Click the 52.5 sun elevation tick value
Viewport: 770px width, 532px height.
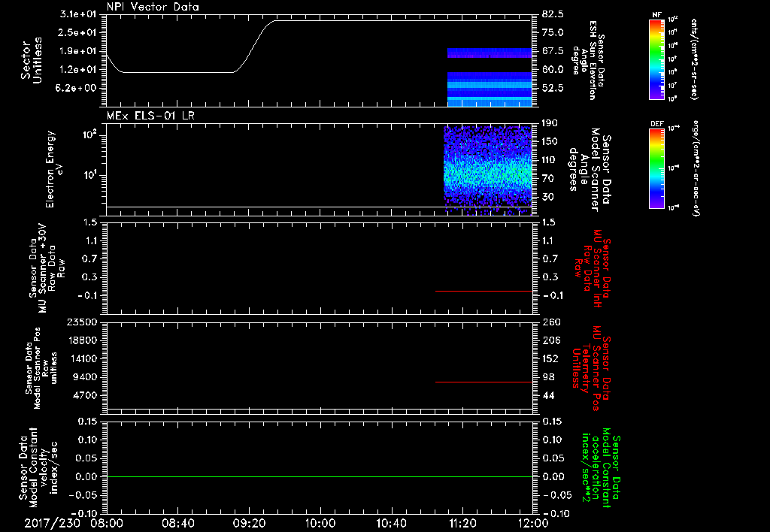tap(553, 89)
